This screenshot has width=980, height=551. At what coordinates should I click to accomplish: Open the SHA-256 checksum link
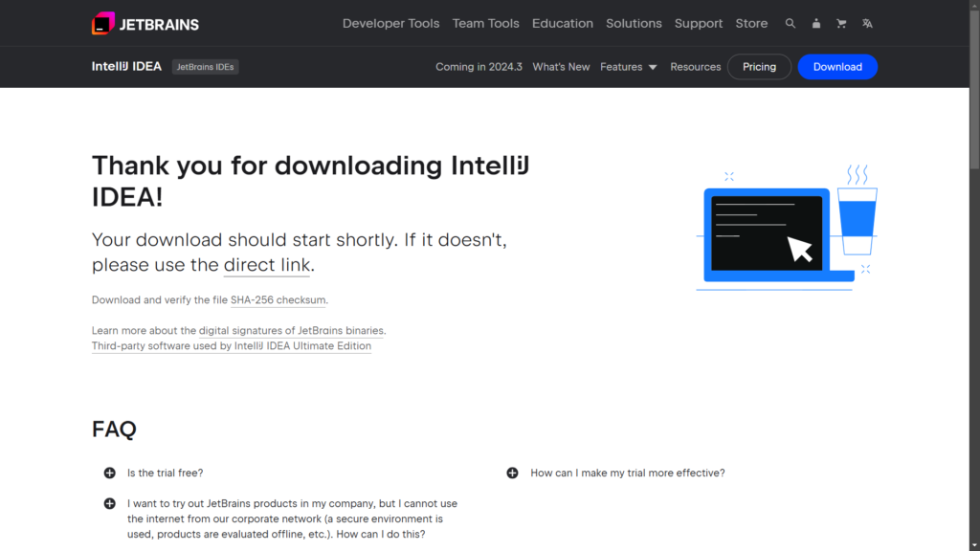(278, 299)
